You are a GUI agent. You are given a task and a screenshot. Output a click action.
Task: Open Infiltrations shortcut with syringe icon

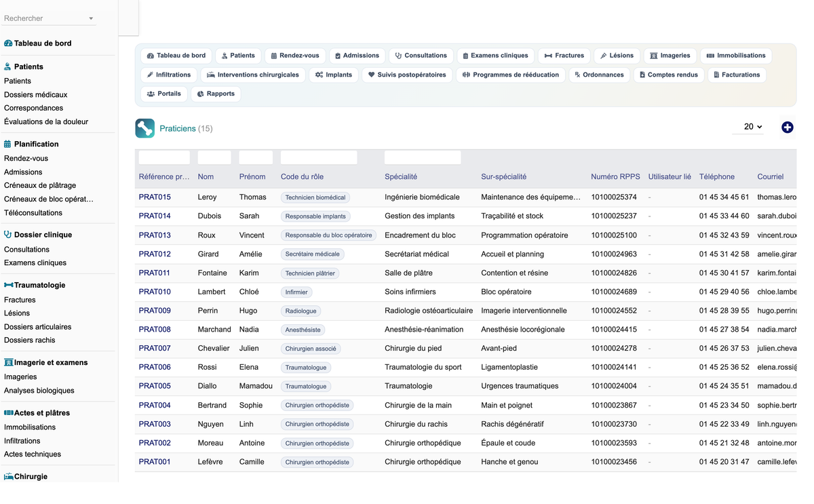coord(169,75)
